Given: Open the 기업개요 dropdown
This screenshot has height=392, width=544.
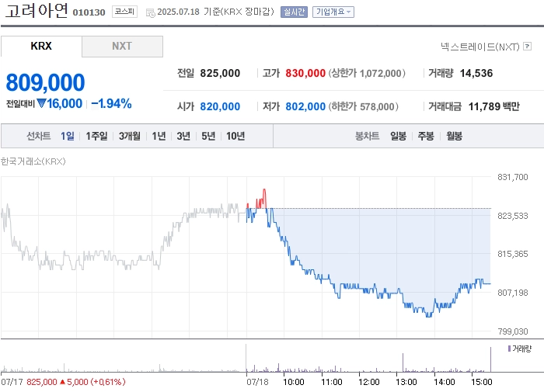Looking at the screenshot, I should tap(333, 12).
